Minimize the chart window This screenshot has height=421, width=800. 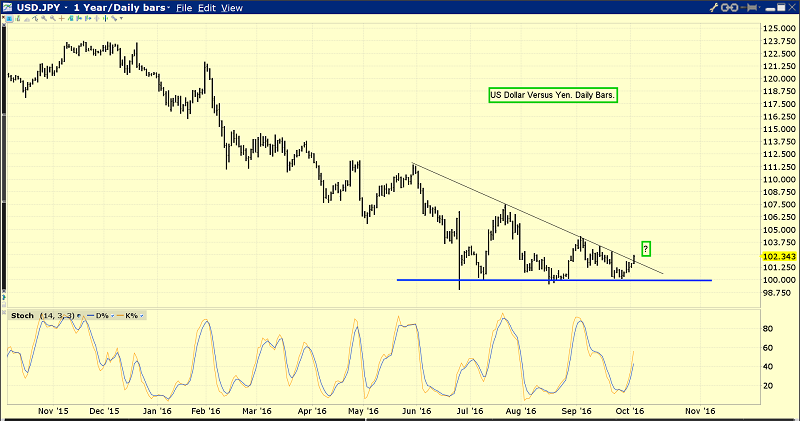click(x=768, y=7)
